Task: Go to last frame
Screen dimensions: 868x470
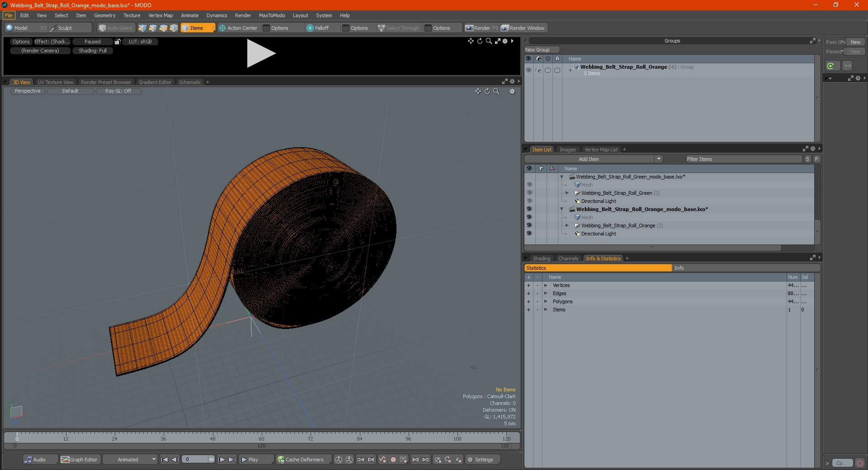Action: [x=232, y=460]
